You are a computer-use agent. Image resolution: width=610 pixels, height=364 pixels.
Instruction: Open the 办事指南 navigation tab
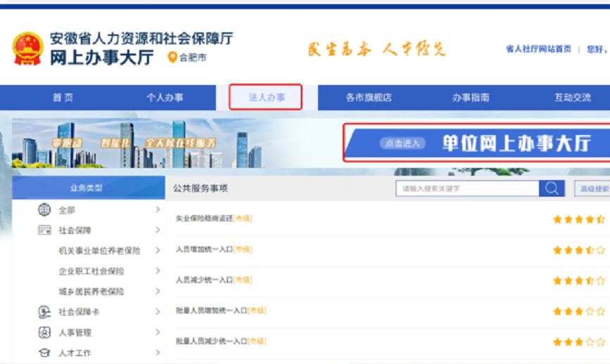click(x=471, y=98)
